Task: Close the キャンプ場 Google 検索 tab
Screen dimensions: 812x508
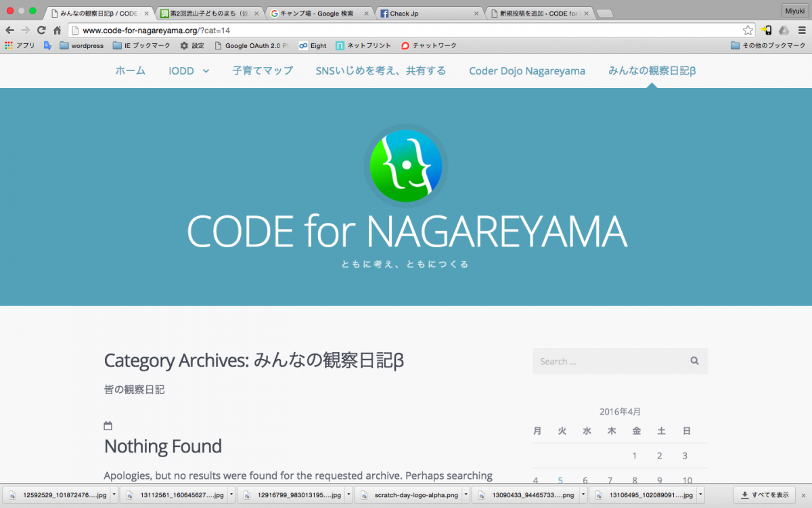Action: tap(366, 13)
